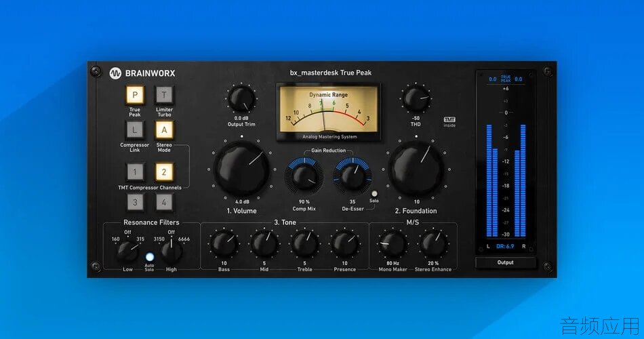Click the left channel output level meter
644x339 pixels.
point(492,181)
